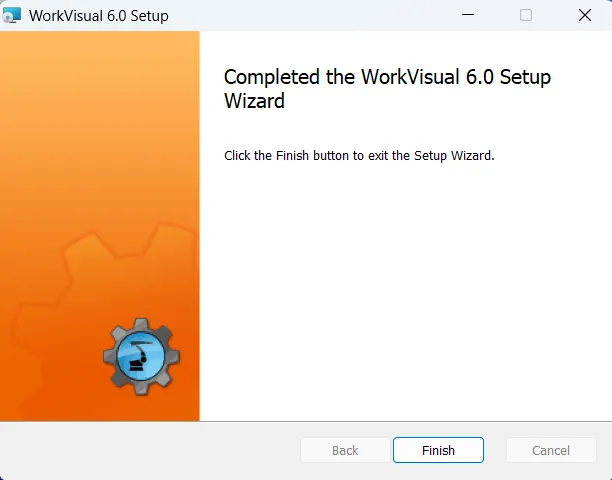Click the gear robot logo icon
612x480 pixels.
point(141,355)
